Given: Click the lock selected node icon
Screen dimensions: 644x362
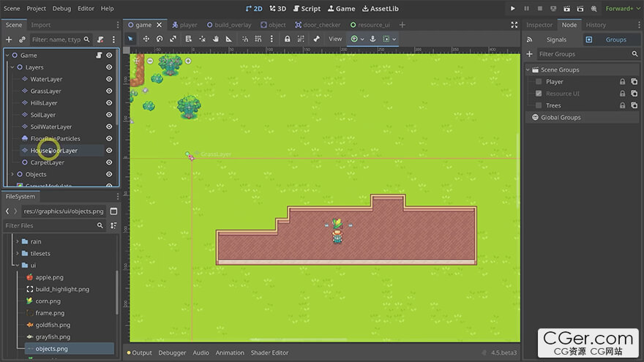Looking at the screenshot, I should (x=288, y=39).
